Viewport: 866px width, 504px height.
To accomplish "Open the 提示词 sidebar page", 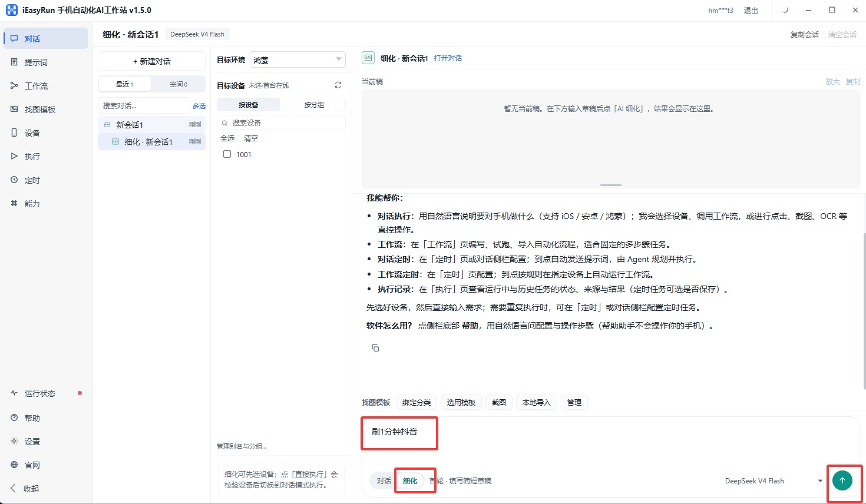I will pos(45,62).
